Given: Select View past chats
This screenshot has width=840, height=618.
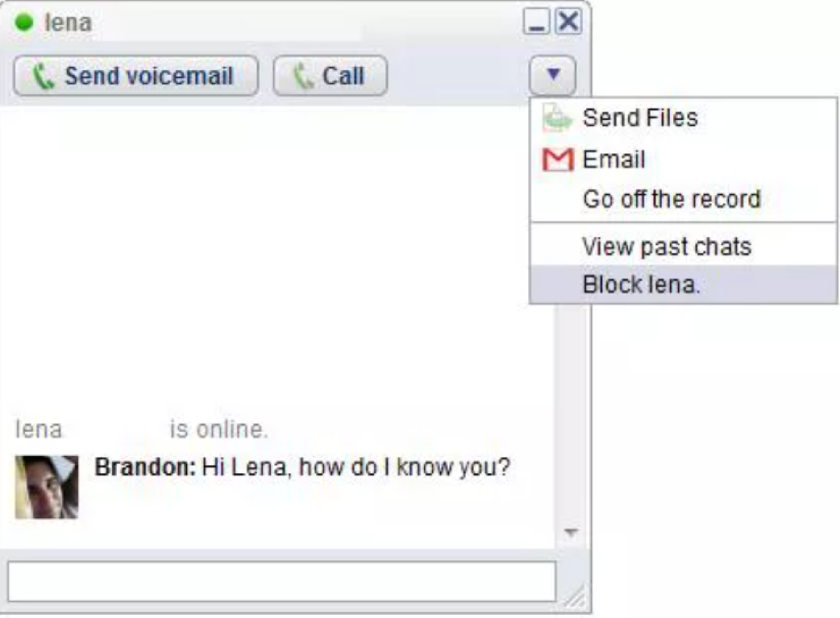Looking at the screenshot, I should click(666, 247).
